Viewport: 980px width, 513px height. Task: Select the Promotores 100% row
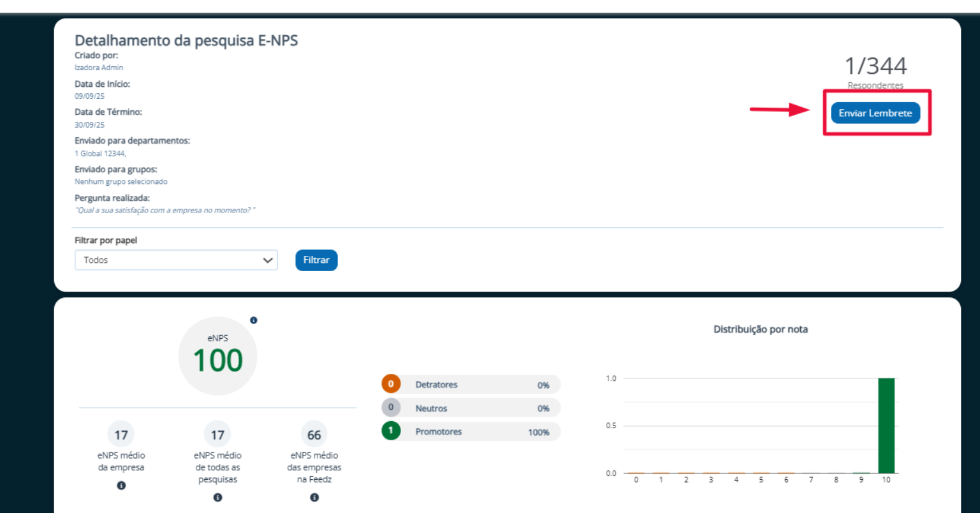(471, 432)
